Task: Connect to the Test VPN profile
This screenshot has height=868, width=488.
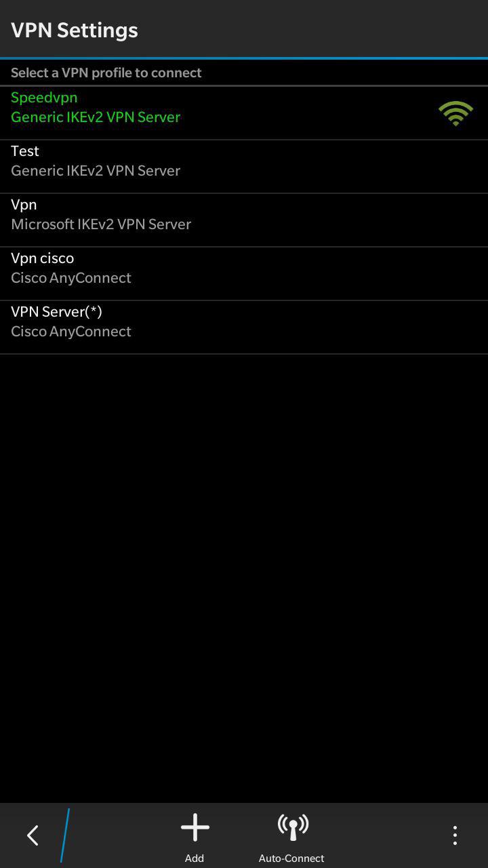Action: click(25, 151)
